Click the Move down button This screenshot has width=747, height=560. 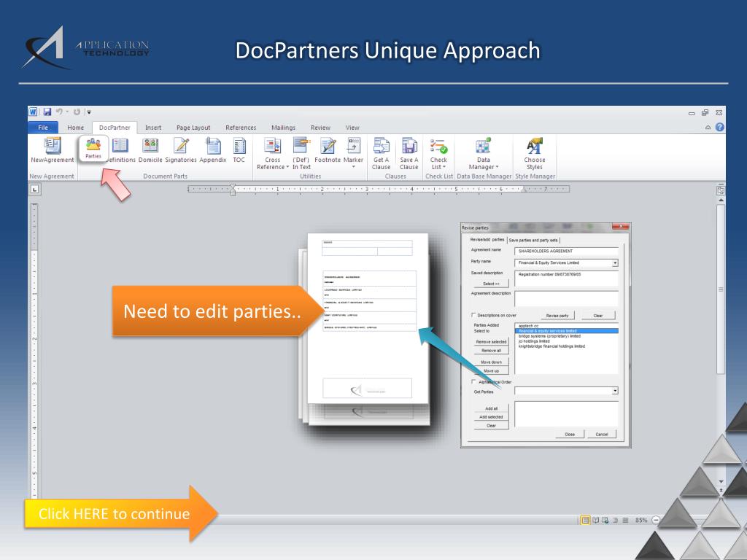[491, 362]
